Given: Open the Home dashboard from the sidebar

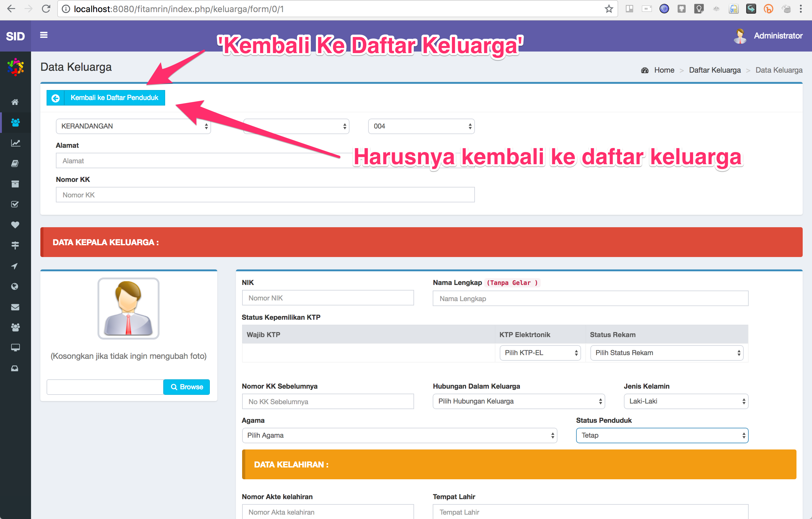Looking at the screenshot, I should (15, 102).
